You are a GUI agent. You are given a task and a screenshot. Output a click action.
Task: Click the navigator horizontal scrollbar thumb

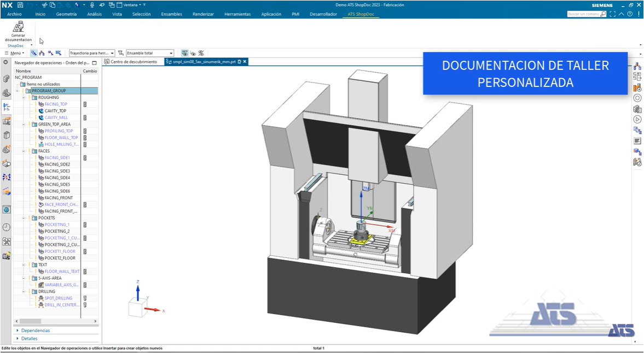[30, 321]
